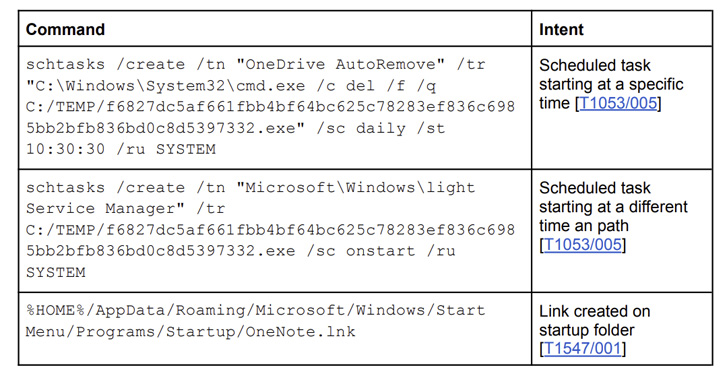Click the Intent column header
The height and width of the screenshot is (376, 728).
(561, 29)
